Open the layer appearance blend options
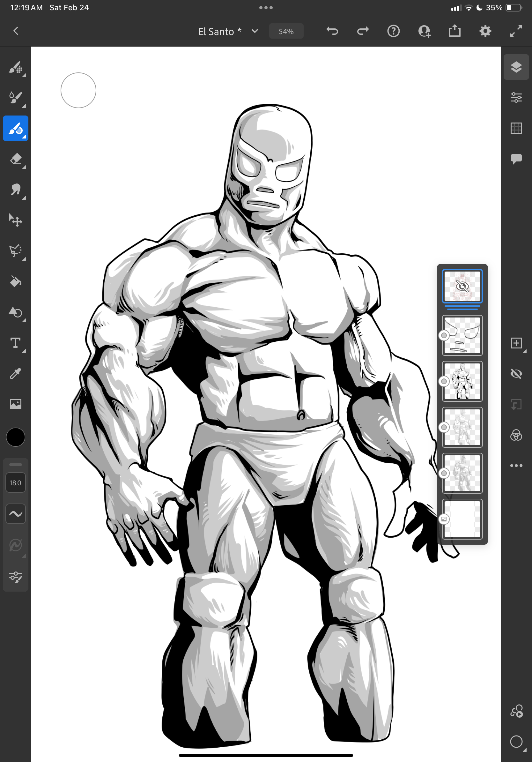This screenshot has width=532, height=762. (516, 435)
